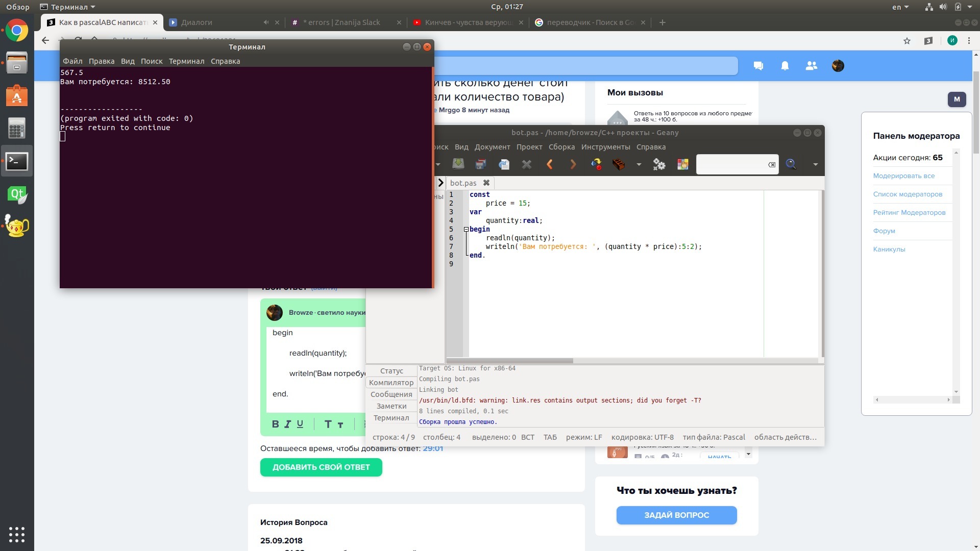Viewport: 980px width, 551px height.
Task: Go back in Chrome browser
Action: point(45,40)
